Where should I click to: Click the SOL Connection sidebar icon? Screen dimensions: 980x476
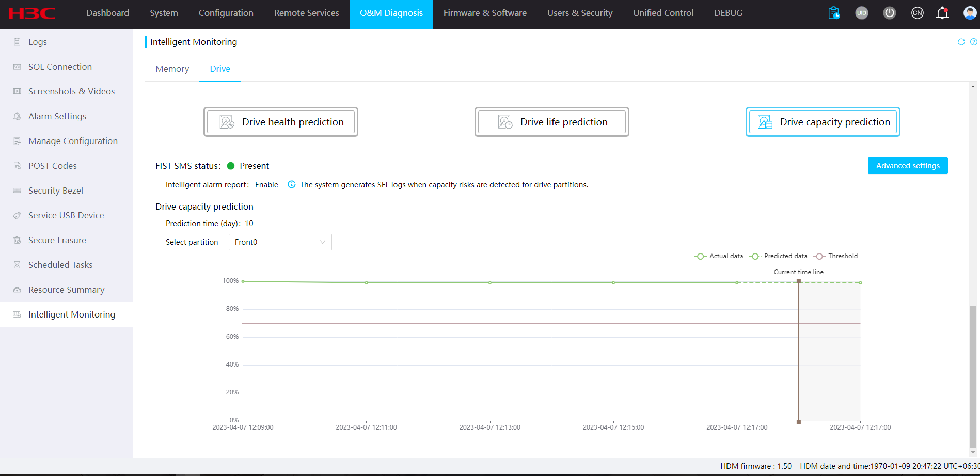coord(17,67)
